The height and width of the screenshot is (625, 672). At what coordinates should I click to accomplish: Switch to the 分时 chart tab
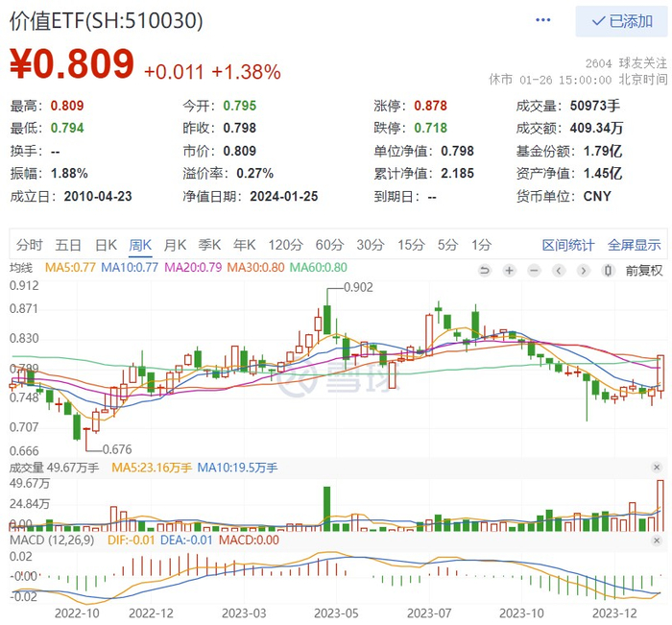30,245
